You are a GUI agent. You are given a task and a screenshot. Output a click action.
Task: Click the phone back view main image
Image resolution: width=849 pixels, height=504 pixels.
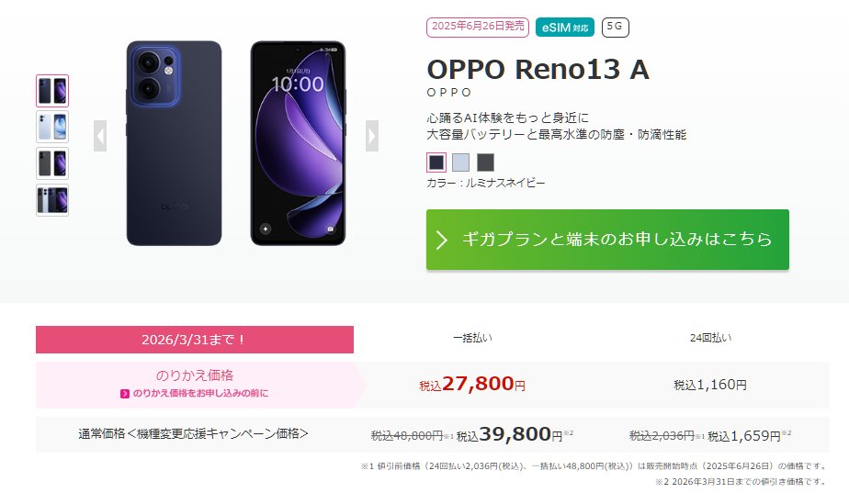pos(175,143)
